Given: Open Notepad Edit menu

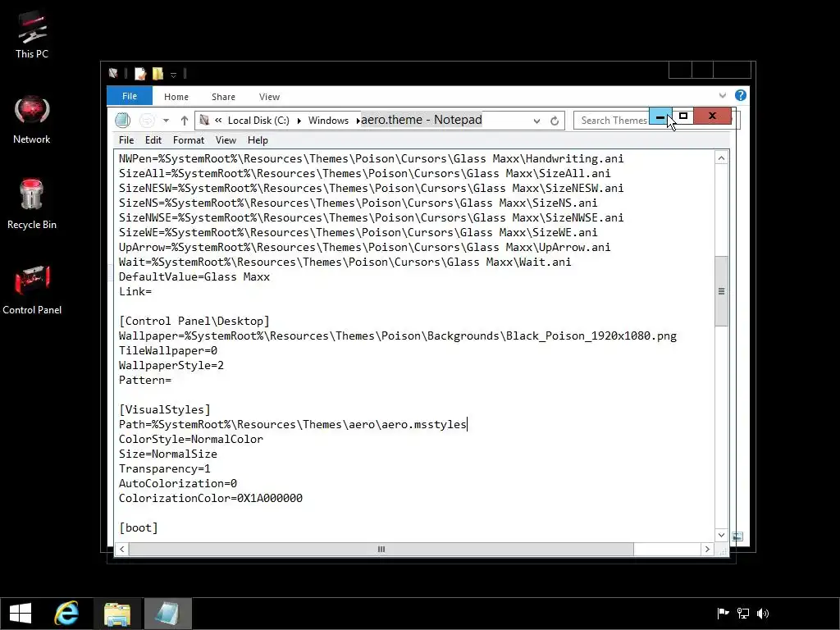Looking at the screenshot, I should tap(153, 139).
